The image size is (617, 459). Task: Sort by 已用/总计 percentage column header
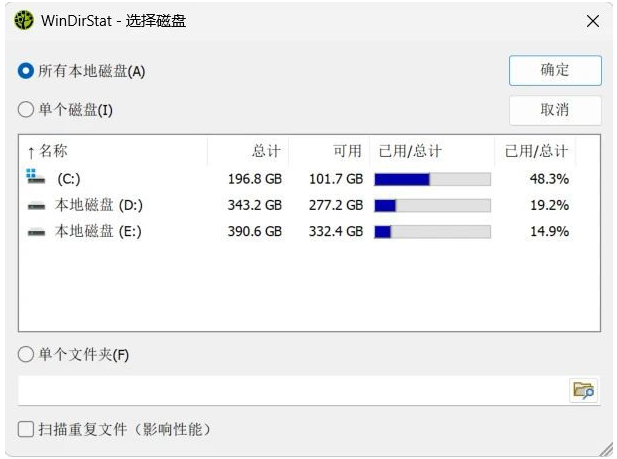click(536, 151)
